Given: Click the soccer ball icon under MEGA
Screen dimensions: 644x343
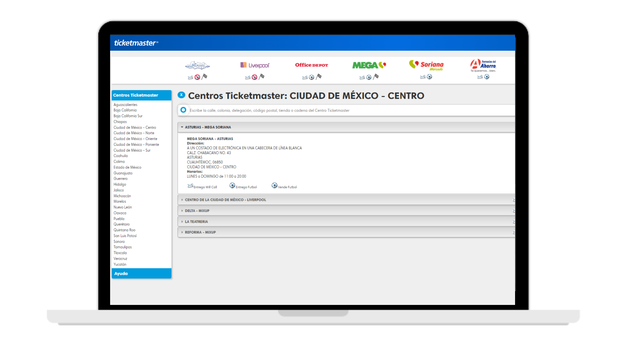Looking at the screenshot, I should coord(369,77).
